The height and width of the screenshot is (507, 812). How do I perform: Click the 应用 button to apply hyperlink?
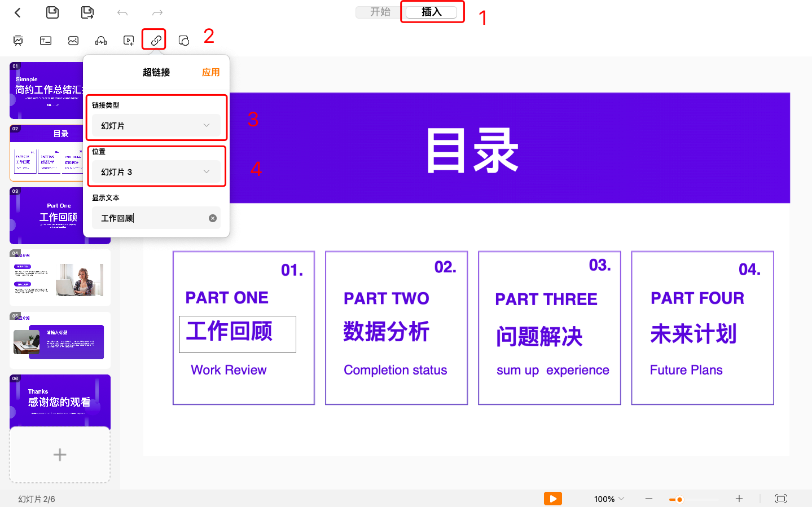click(210, 72)
